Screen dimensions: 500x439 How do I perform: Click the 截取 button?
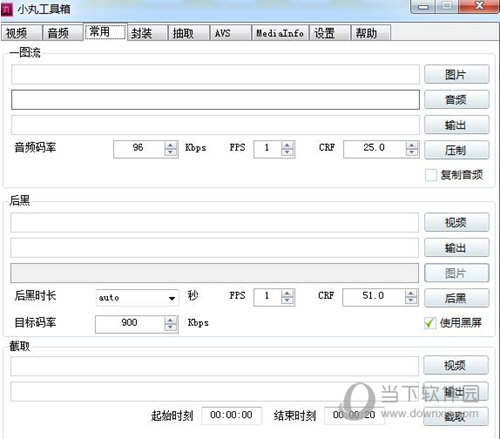pyautogui.click(x=456, y=416)
